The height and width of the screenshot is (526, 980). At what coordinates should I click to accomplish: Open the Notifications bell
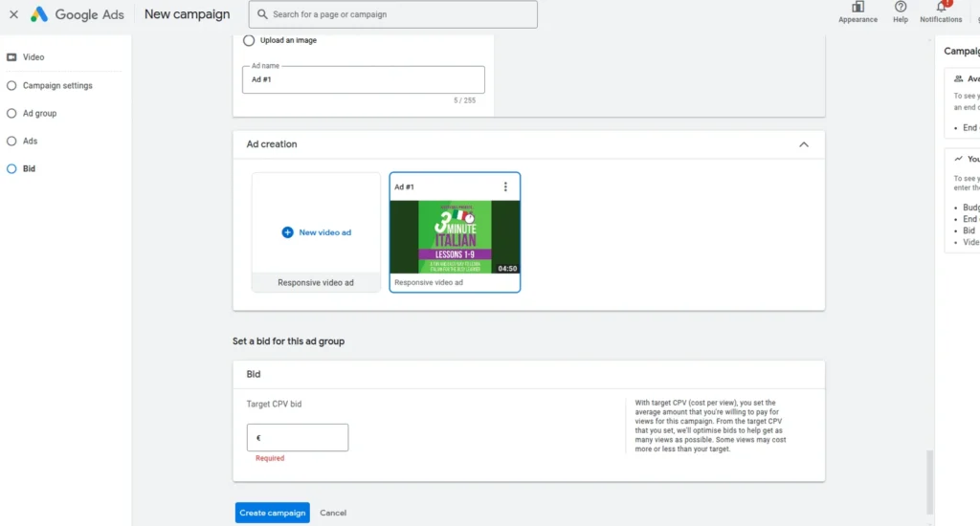[941, 8]
